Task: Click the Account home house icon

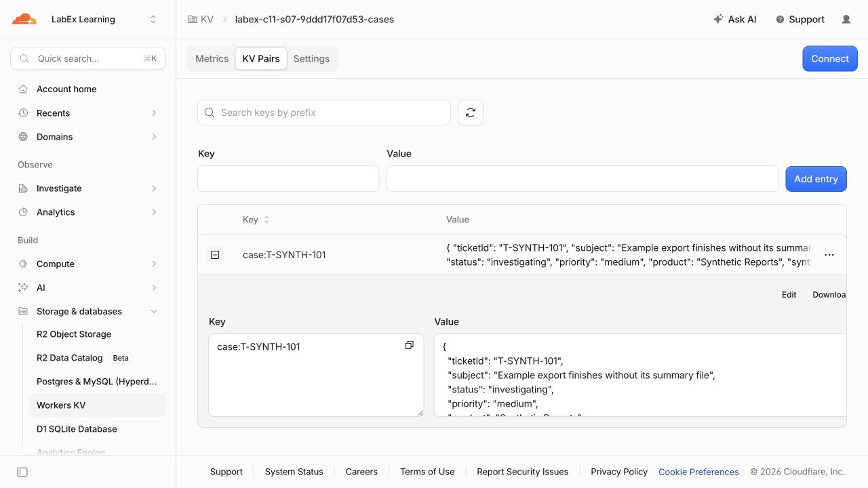Action: point(23,89)
